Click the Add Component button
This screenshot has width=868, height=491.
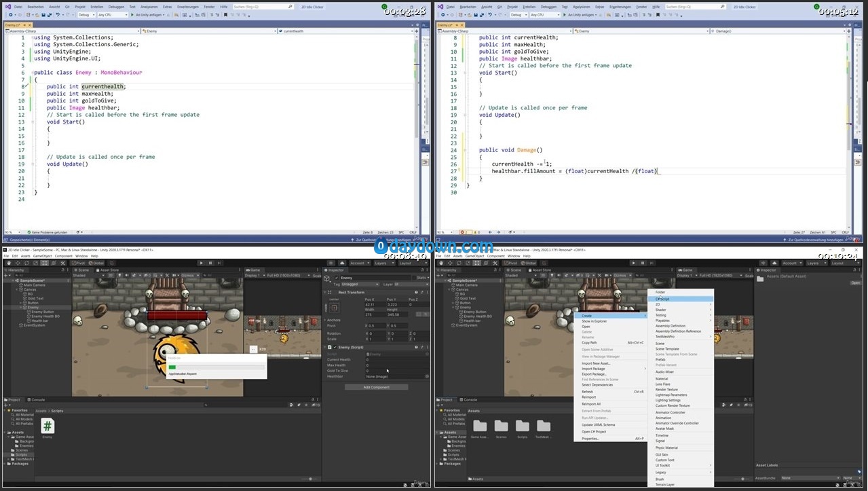(376, 387)
